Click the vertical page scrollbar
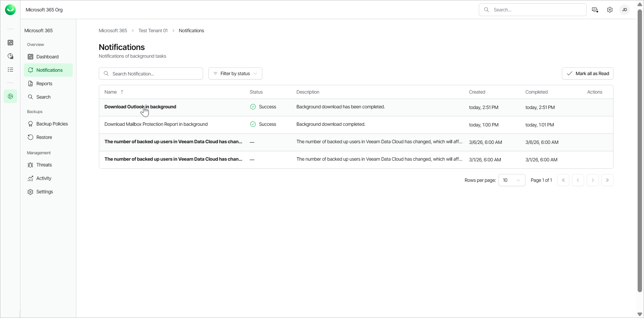Image resolution: width=644 pixels, height=318 pixels. (x=639, y=151)
